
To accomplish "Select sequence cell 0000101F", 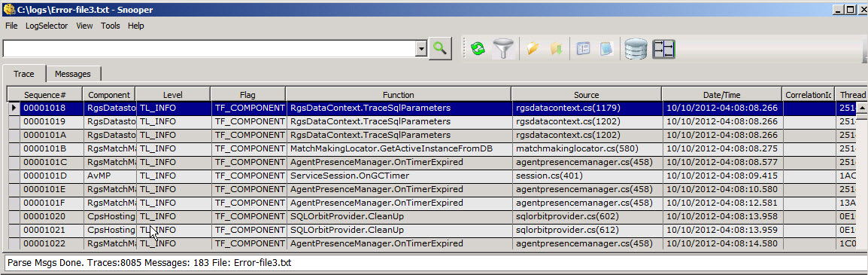I will (x=51, y=203).
